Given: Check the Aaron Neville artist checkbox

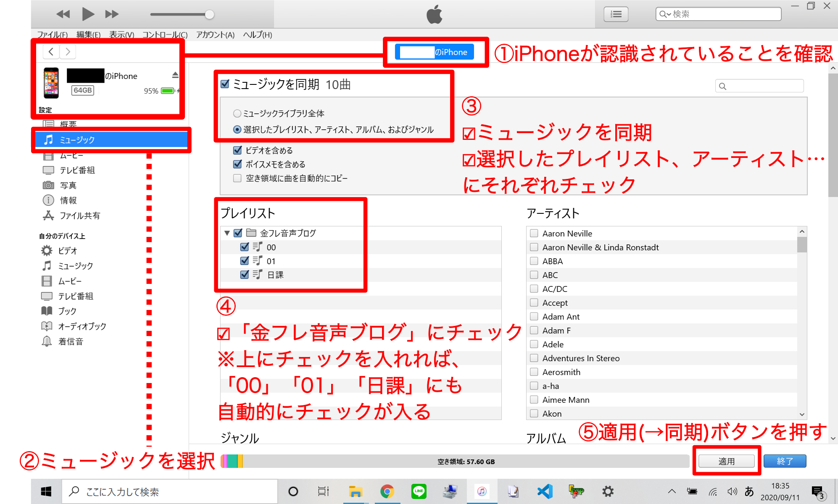Looking at the screenshot, I should click(x=534, y=233).
